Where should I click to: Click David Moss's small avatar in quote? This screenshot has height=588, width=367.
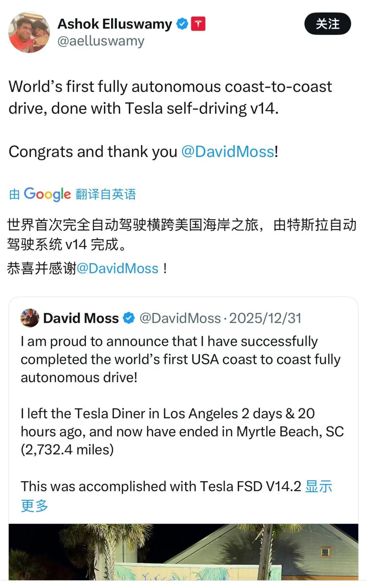click(x=30, y=318)
